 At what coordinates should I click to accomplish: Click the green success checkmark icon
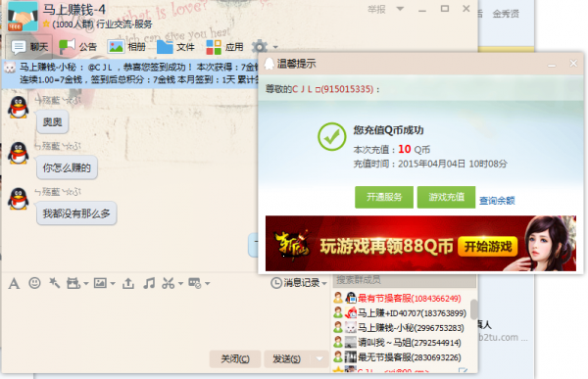point(332,136)
